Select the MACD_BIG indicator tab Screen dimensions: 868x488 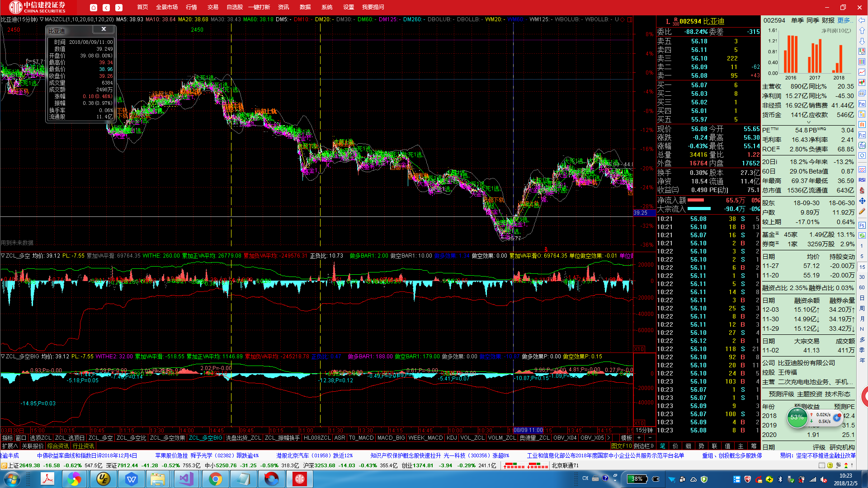[x=391, y=438]
